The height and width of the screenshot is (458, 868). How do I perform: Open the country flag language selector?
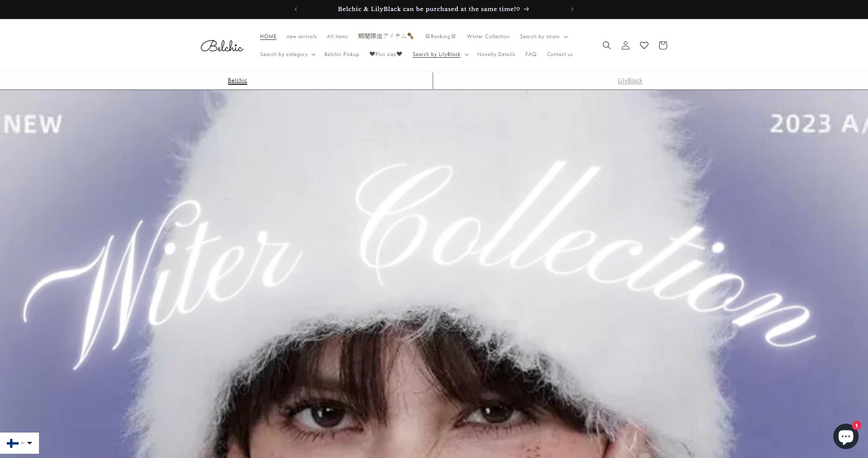click(19, 443)
